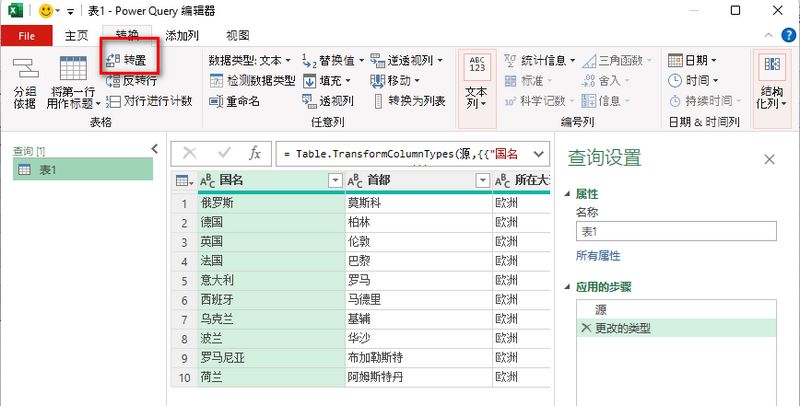Click 透视列 pivot column button
Screen dimensions: 800x406
coord(328,101)
